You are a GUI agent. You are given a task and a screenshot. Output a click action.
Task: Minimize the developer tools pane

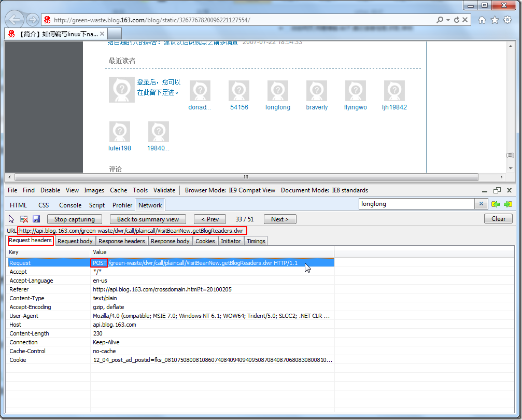pyautogui.click(x=485, y=191)
